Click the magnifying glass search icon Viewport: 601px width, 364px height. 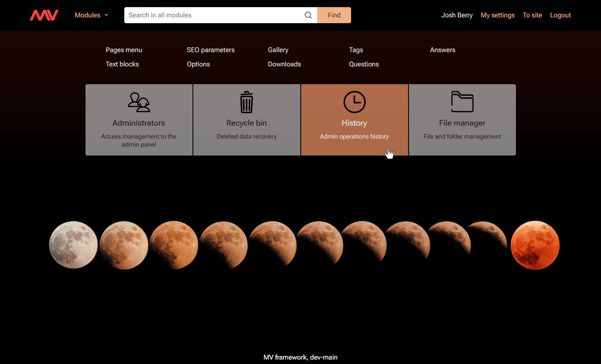[308, 15]
